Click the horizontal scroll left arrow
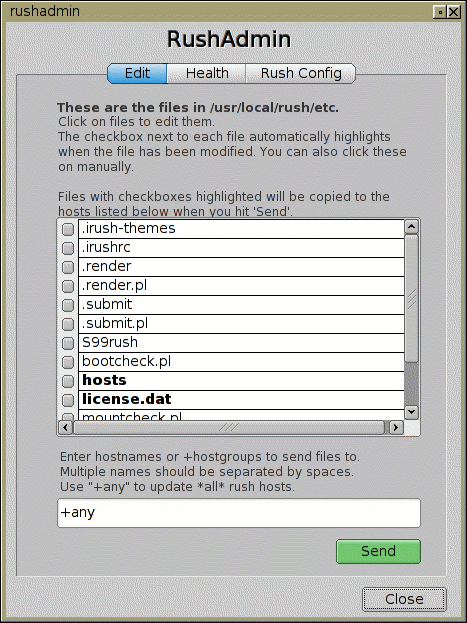The height and width of the screenshot is (623, 467). tap(66, 428)
